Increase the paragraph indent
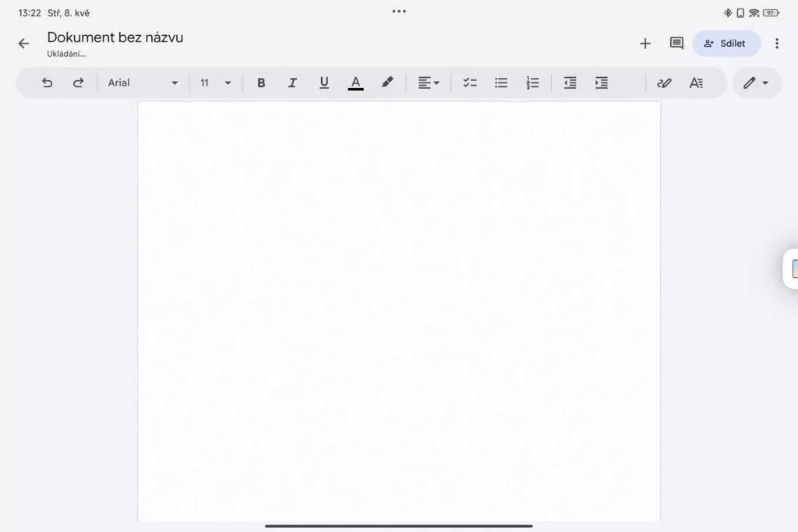The image size is (798, 532). (x=602, y=83)
